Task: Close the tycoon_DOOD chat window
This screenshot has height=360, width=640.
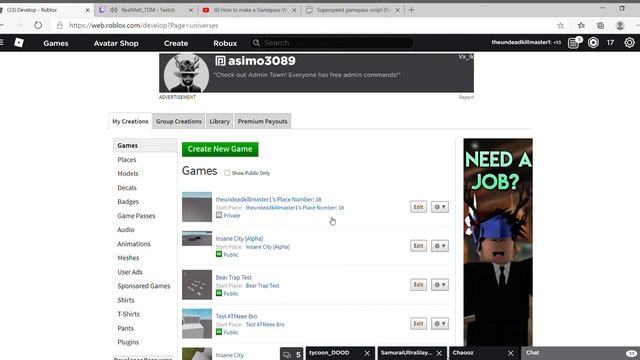Action: [367, 353]
